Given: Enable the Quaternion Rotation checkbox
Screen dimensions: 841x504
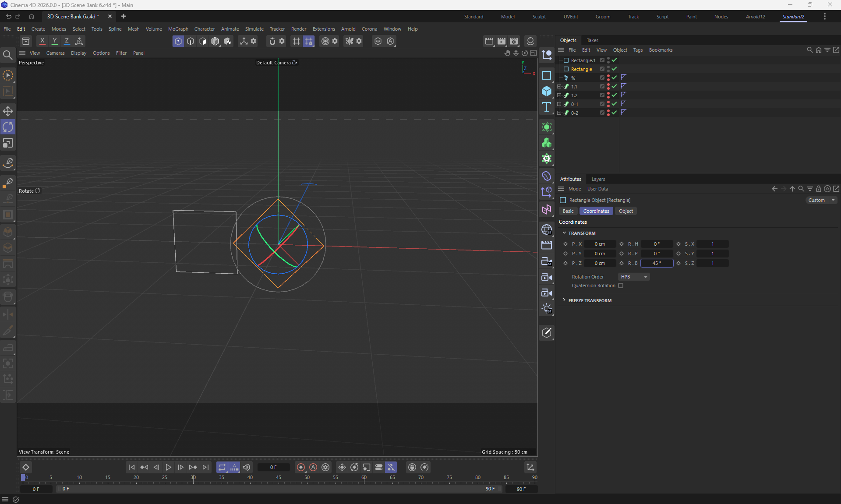Looking at the screenshot, I should [621, 285].
